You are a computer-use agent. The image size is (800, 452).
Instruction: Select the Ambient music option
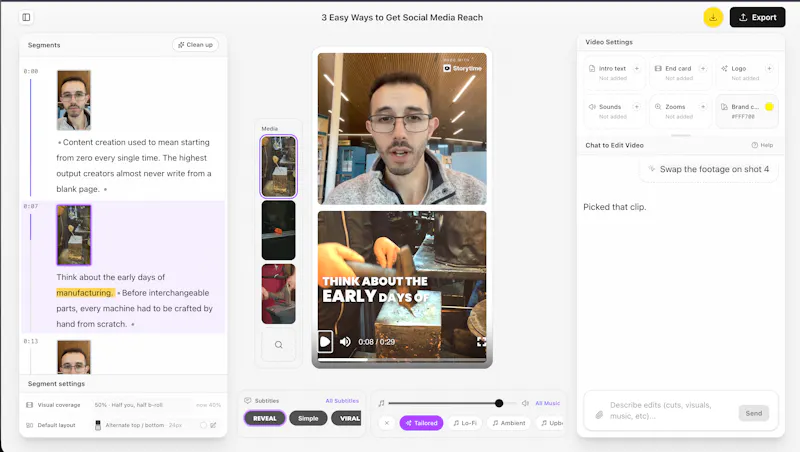(509, 423)
